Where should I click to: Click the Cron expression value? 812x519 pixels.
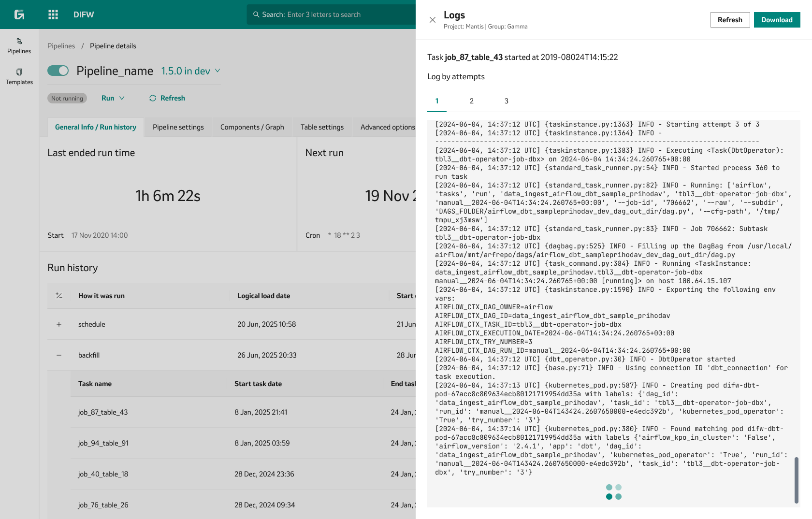[344, 235]
